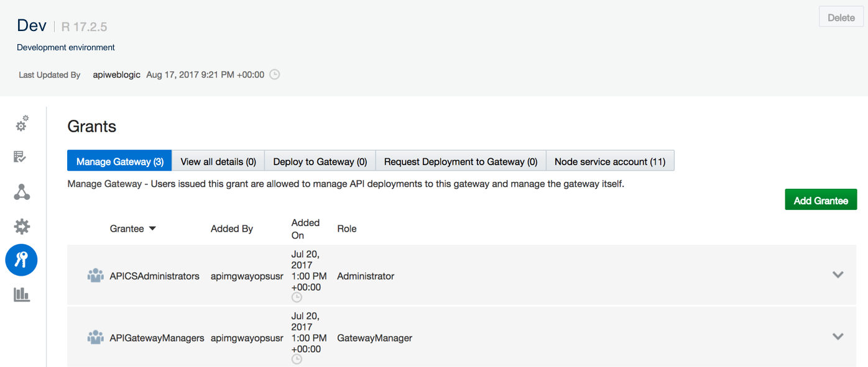Screen dimensions: 868x367
Task: Select the Grants keys icon in sidebar
Action: (x=21, y=260)
